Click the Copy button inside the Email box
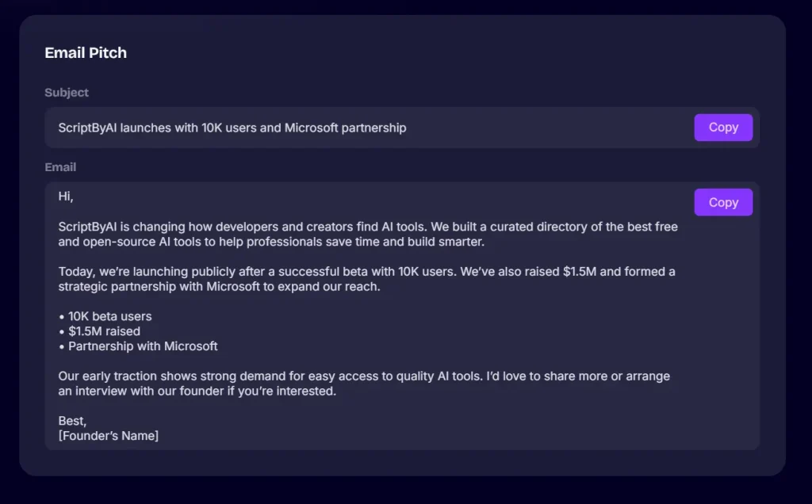The image size is (812, 504). [722, 202]
